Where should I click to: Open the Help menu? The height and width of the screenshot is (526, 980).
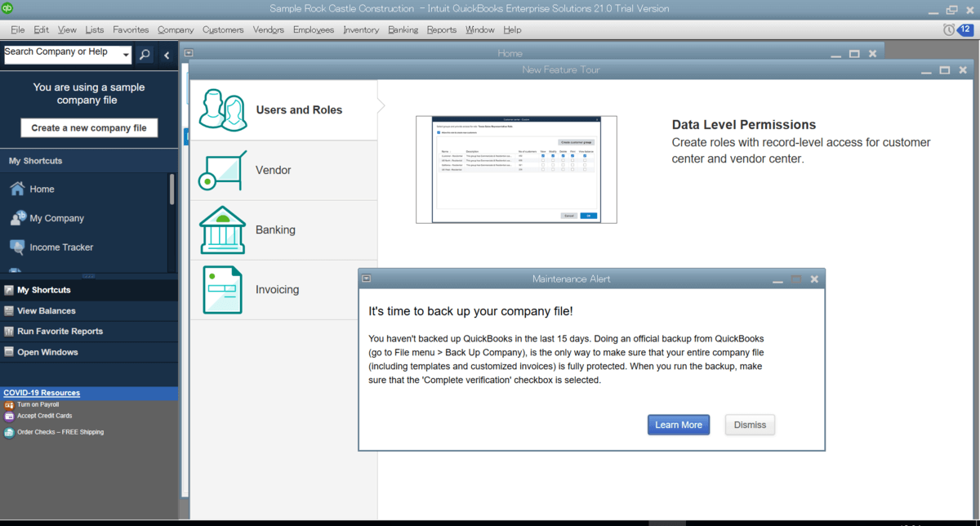click(512, 29)
